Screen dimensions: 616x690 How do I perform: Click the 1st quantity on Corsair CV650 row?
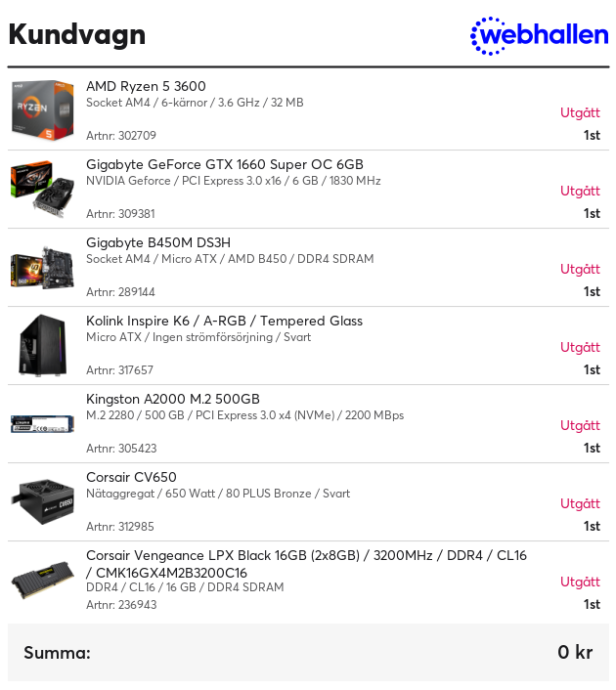pos(592,527)
